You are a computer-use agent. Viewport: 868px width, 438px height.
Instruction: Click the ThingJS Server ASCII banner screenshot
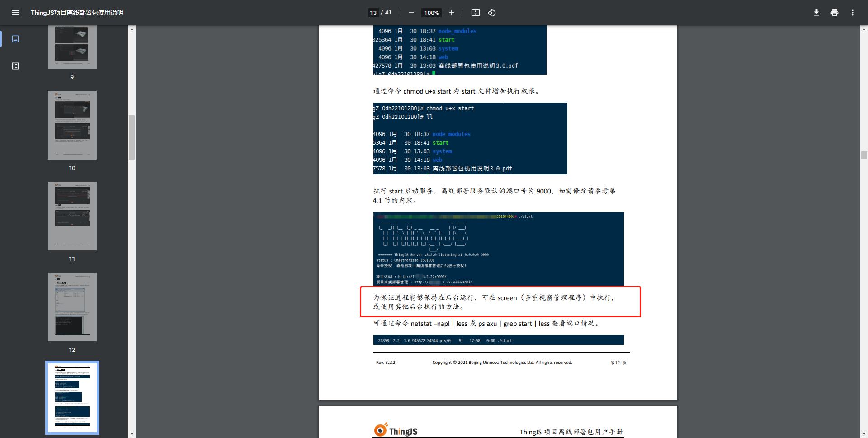498,249
